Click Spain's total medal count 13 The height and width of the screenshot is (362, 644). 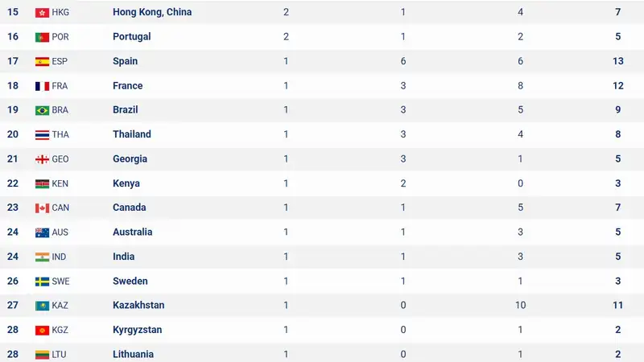click(617, 61)
